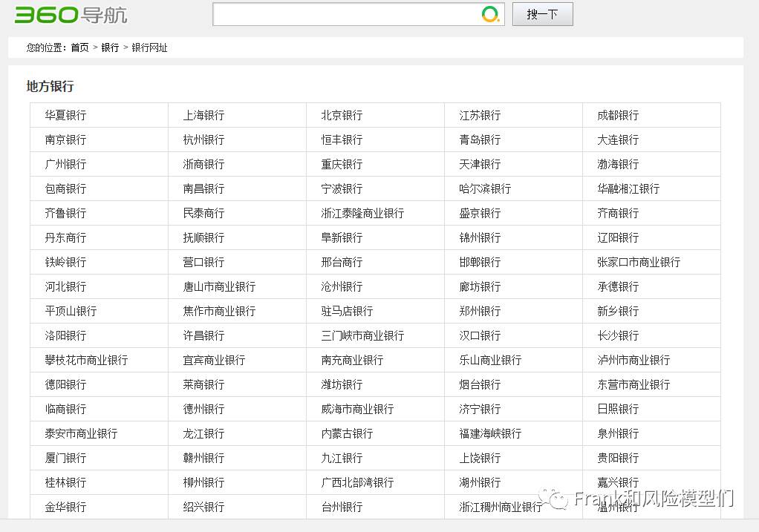Open 张家口市商业银行 link
This screenshot has width=759, height=532.
point(639,262)
